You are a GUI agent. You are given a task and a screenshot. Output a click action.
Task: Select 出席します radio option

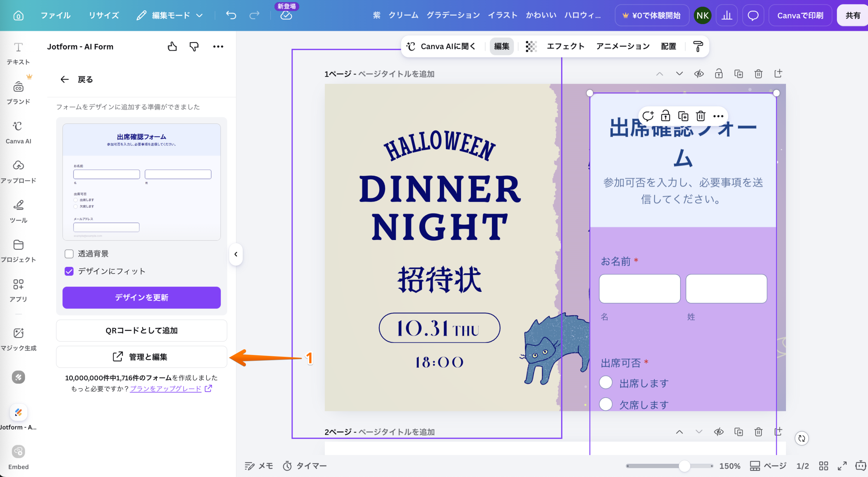click(x=606, y=383)
